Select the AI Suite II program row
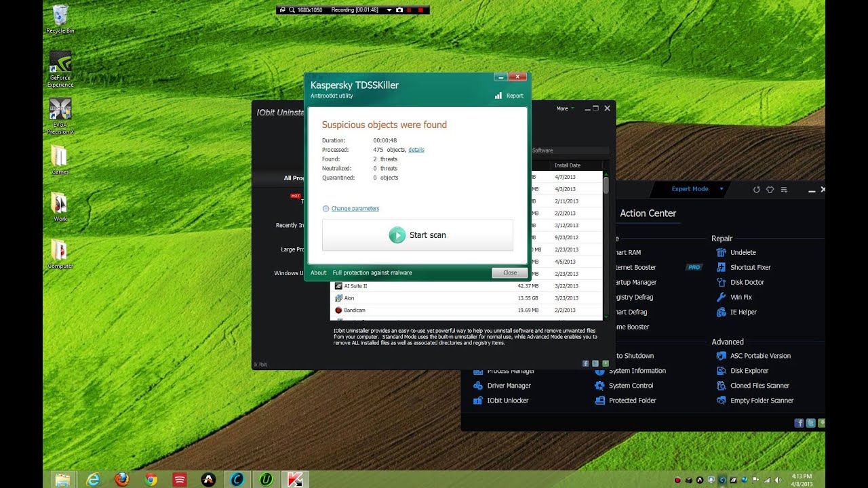The height and width of the screenshot is (488, 868). (x=466, y=286)
